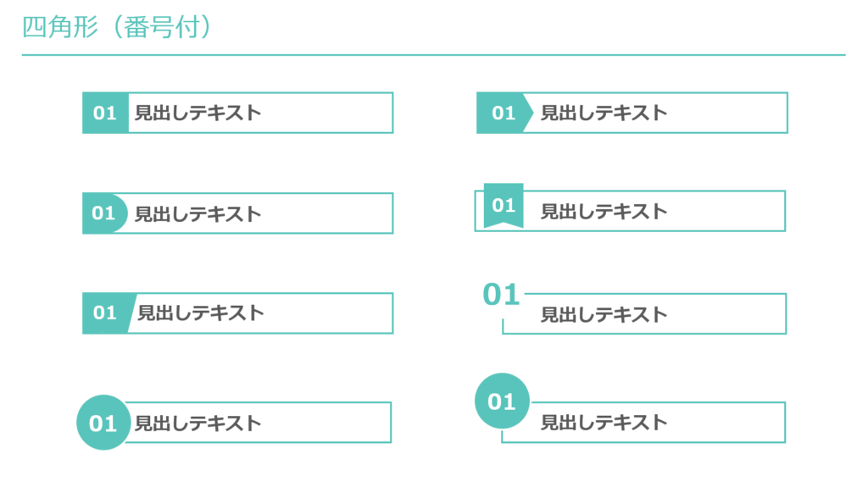Select 見出しテキスト beside the slanted-edge badge

[201, 313]
